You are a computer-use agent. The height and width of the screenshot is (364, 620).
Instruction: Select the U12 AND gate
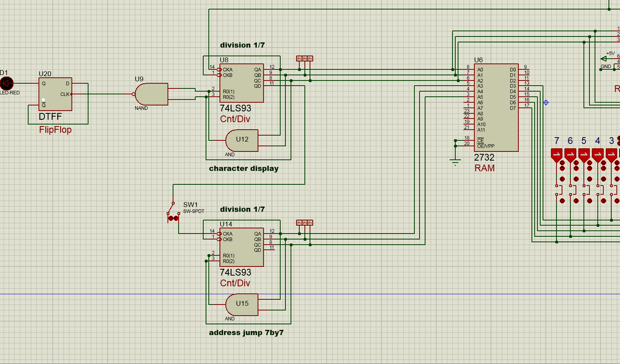click(x=242, y=140)
